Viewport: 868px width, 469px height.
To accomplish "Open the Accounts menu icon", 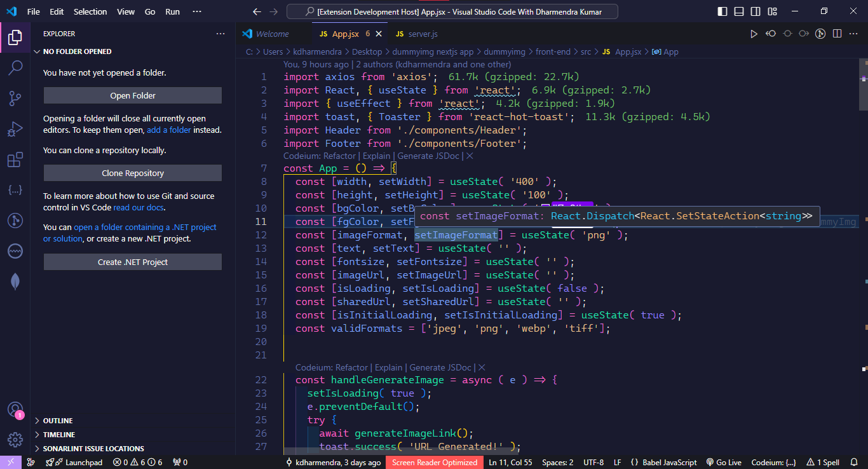I will pos(15,410).
